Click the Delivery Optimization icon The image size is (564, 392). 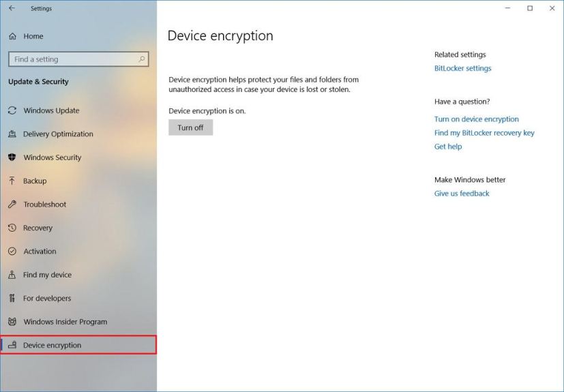(x=12, y=134)
